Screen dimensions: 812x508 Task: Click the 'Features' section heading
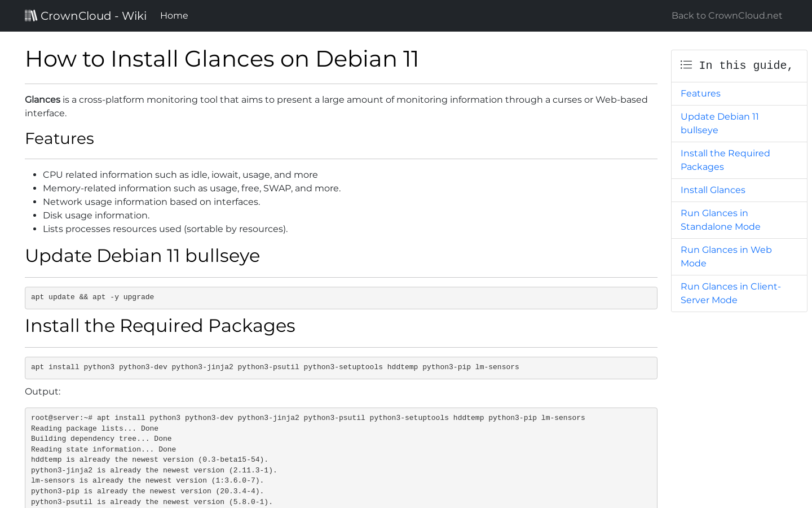(x=59, y=138)
